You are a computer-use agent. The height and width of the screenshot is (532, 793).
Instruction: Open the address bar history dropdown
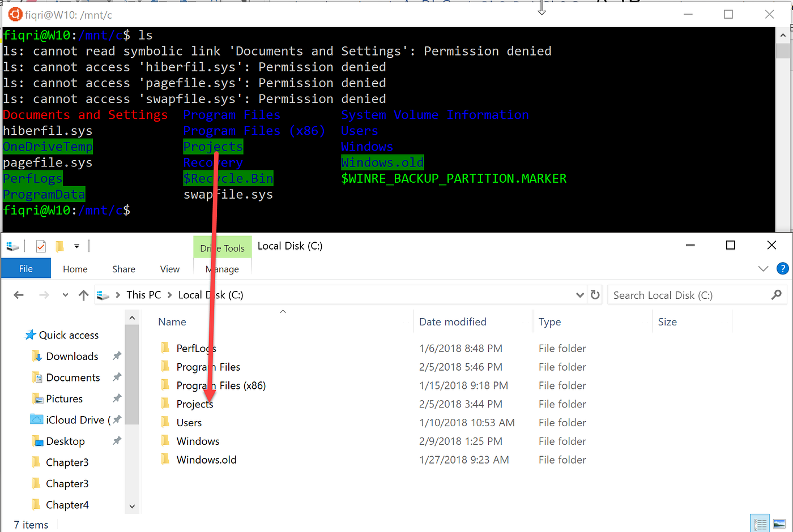pos(579,295)
